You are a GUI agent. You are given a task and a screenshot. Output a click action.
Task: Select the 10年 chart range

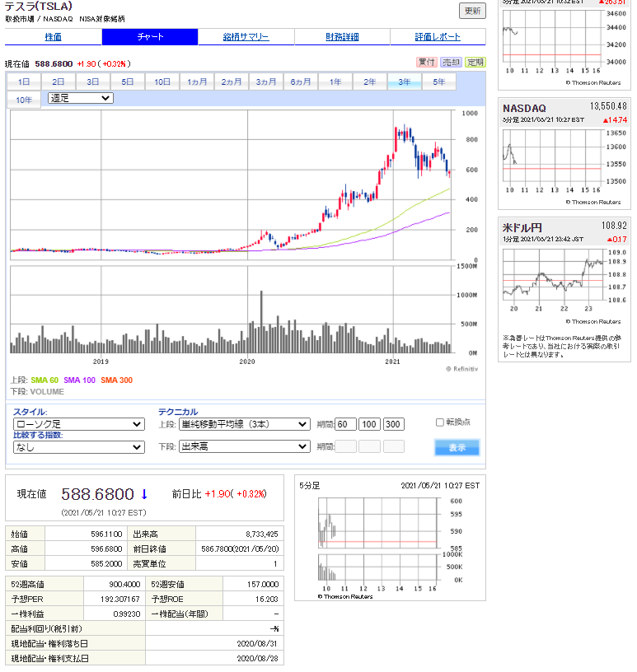[24, 100]
